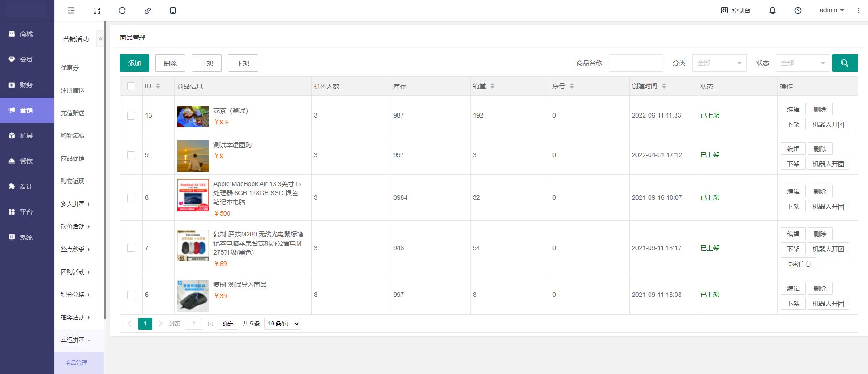Click the help question mark icon

pyautogui.click(x=798, y=10)
